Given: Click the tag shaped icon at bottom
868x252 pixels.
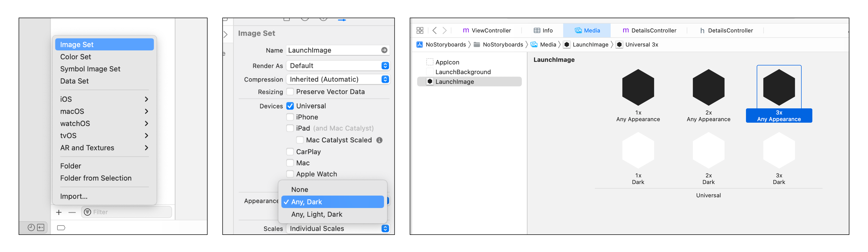Looking at the screenshot, I should coord(61,228).
